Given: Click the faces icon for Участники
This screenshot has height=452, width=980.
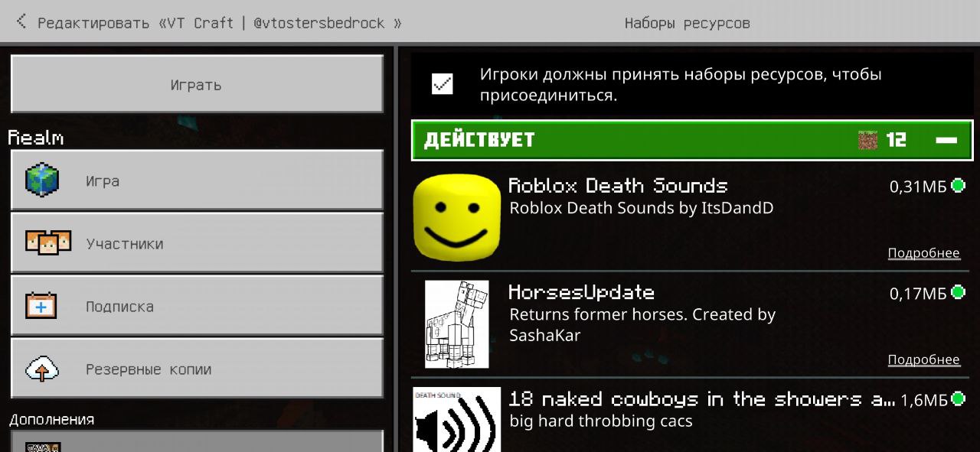Looking at the screenshot, I should coord(47,243).
